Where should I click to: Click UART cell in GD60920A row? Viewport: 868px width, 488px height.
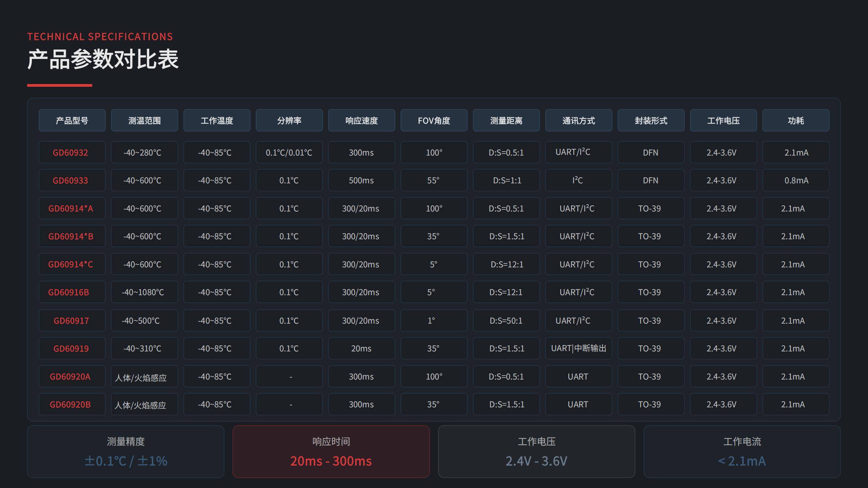pos(579,377)
